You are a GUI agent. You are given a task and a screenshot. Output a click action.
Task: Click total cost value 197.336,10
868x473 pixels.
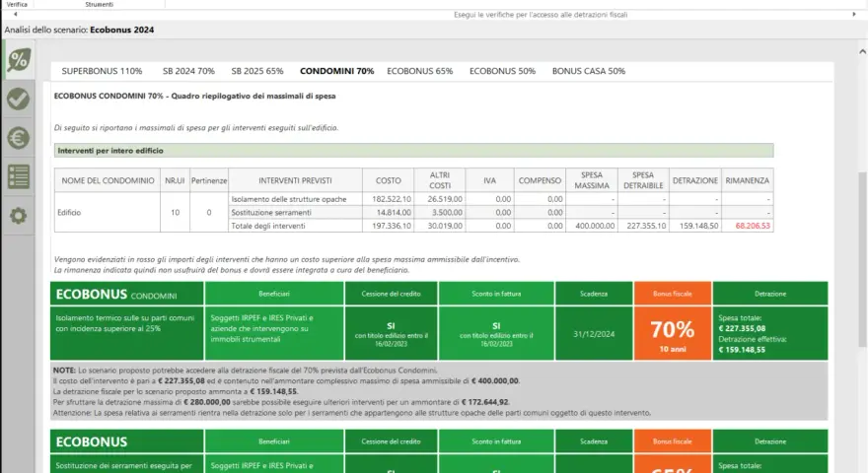click(392, 226)
